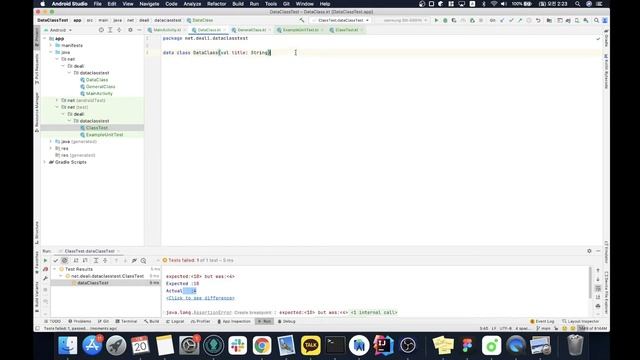
Task: Run the selected configuration with the green Run button
Action: pyautogui.click(x=436, y=20)
